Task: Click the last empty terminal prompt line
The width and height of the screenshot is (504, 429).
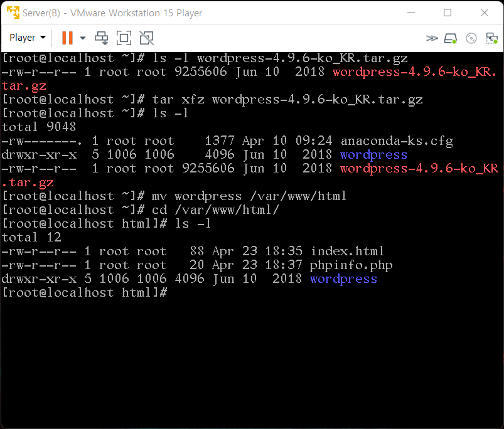Action: pyautogui.click(x=85, y=293)
